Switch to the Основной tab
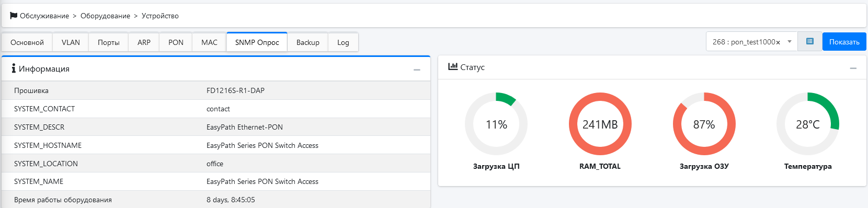 [x=27, y=42]
